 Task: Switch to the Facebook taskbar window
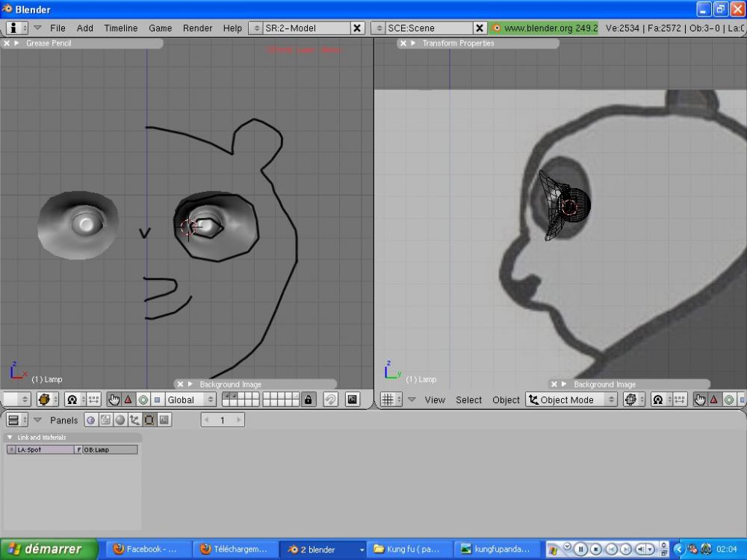(x=147, y=549)
